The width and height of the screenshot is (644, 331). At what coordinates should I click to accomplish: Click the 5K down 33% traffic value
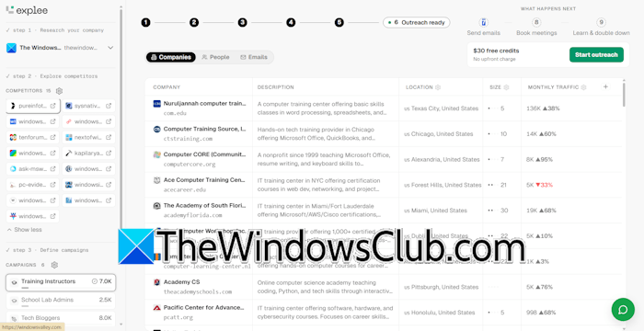click(x=539, y=185)
